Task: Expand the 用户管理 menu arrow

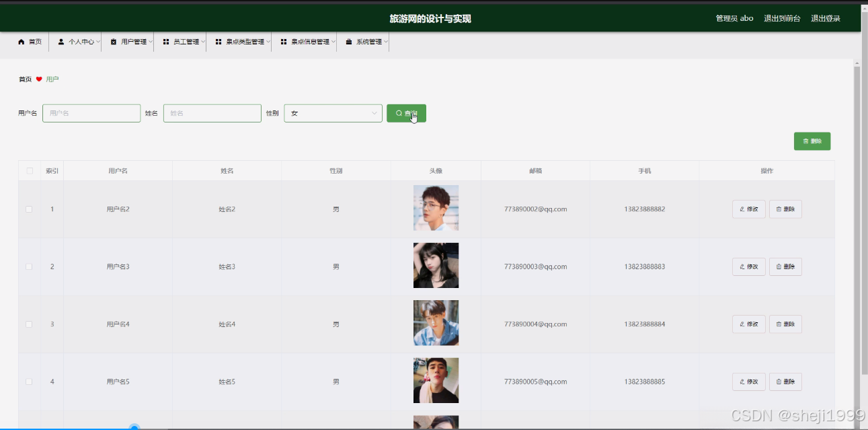Action: click(x=151, y=42)
